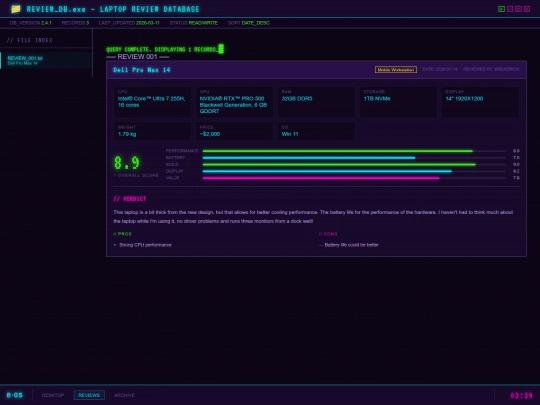Click the STATUS READ/WRITE entry
Screen dimensions: 540x405
point(194,23)
